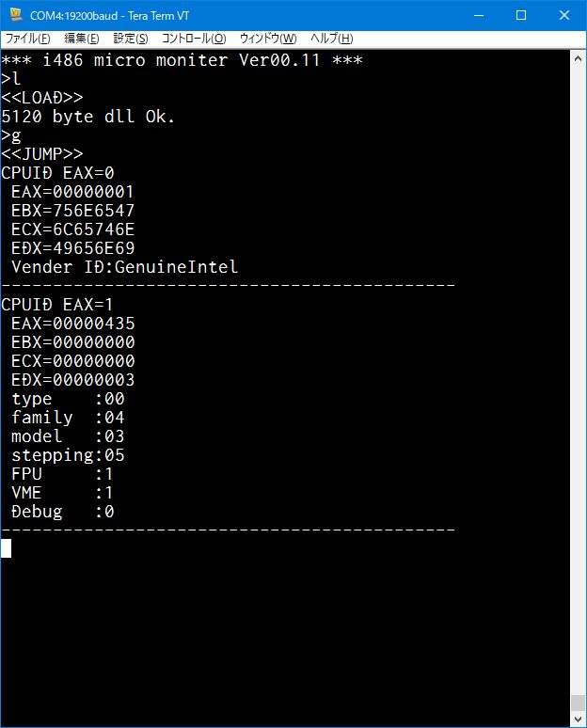Viewport: 587px width, 728px height.
Task: Click the 'CPUID EAX=1' line
Action: [x=57, y=305]
